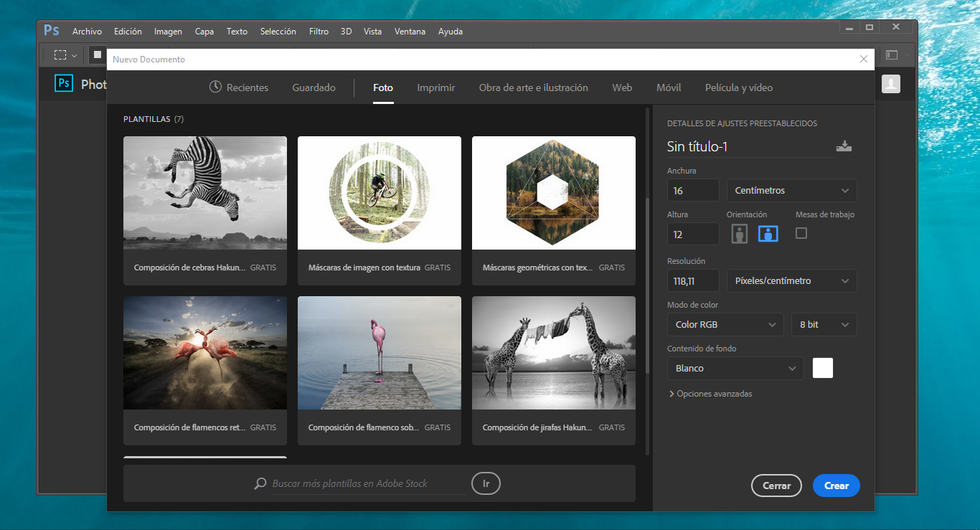
Task: Open the Selección menu
Action: [x=278, y=32]
